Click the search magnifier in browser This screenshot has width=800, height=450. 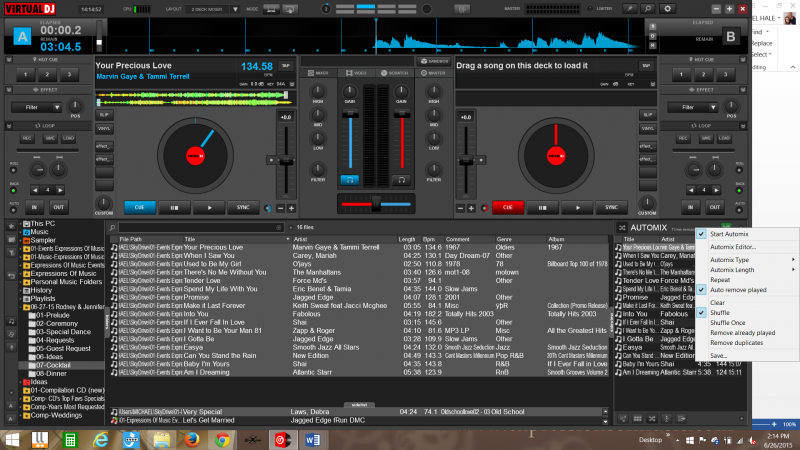click(x=112, y=228)
